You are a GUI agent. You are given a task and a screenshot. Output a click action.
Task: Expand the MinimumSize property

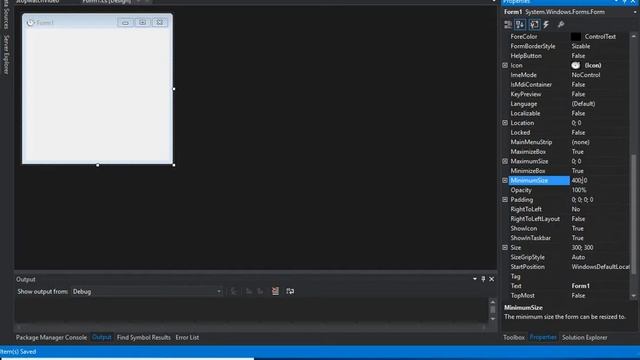[505, 180]
